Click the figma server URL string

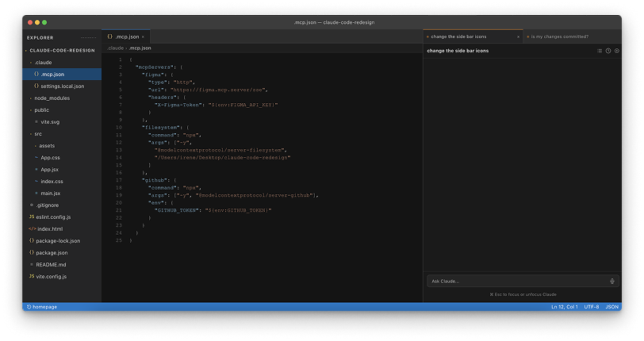219,90
